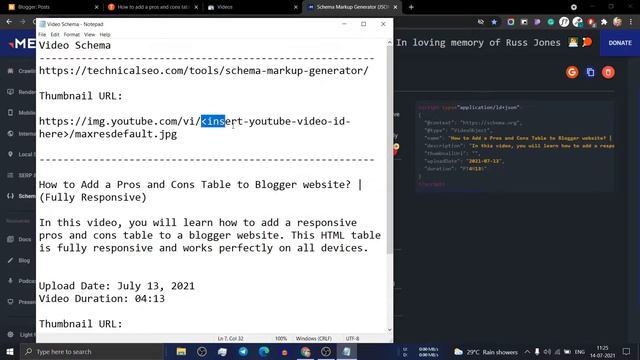Screen dimensions: 640x360
Task: Click the bookmark star in Chrome address bar
Action: coord(494,22)
